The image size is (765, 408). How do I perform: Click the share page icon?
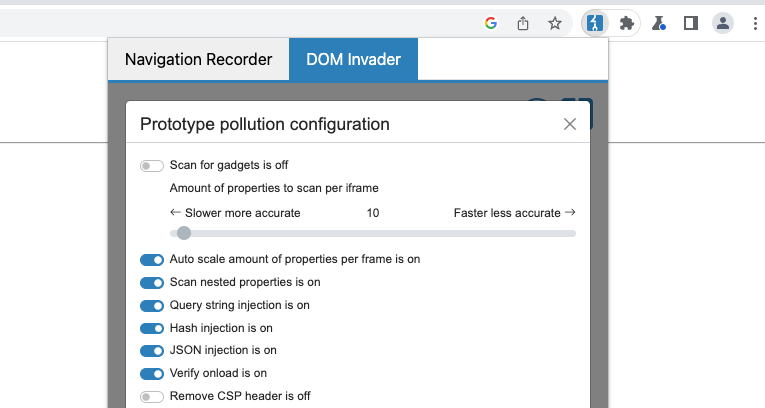click(523, 23)
